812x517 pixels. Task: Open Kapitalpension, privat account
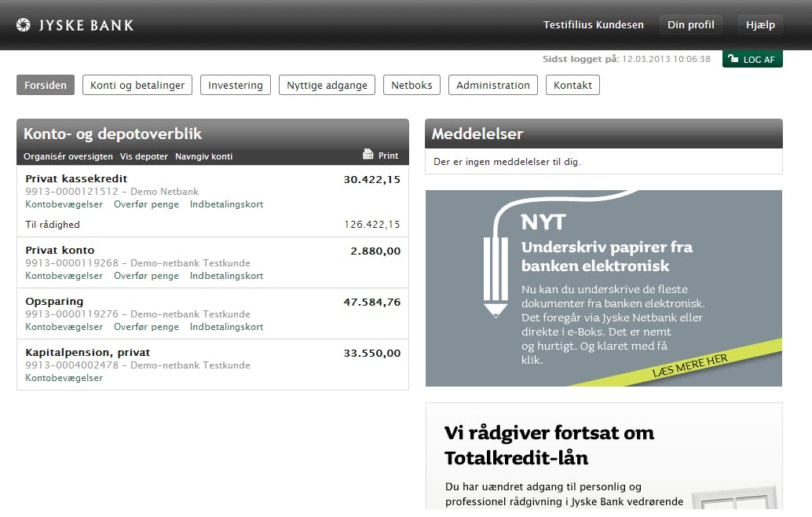(87, 353)
